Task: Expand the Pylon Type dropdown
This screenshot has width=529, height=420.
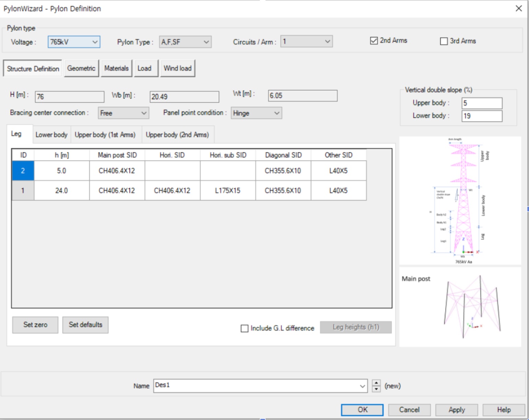Action: pyautogui.click(x=185, y=42)
